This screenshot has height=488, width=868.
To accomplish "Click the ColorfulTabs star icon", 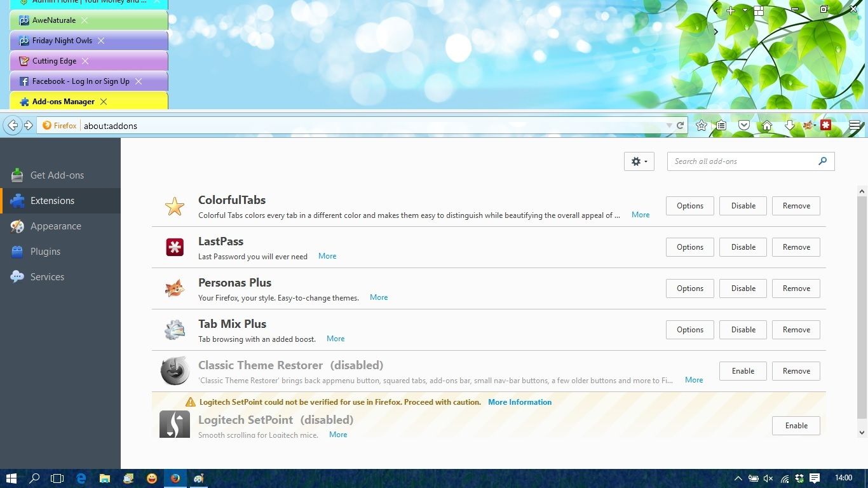I will click(175, 207).
